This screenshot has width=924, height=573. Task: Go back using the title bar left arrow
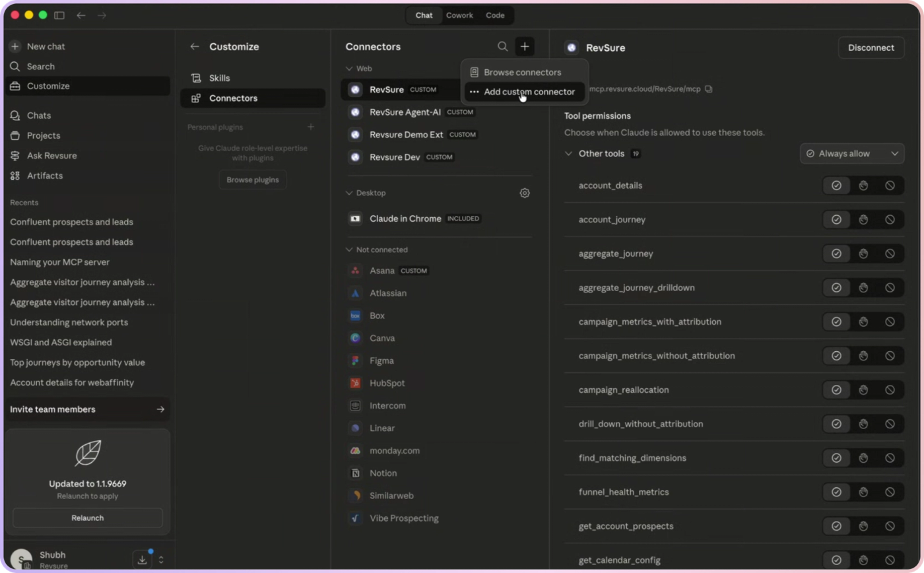click(81, 15)
